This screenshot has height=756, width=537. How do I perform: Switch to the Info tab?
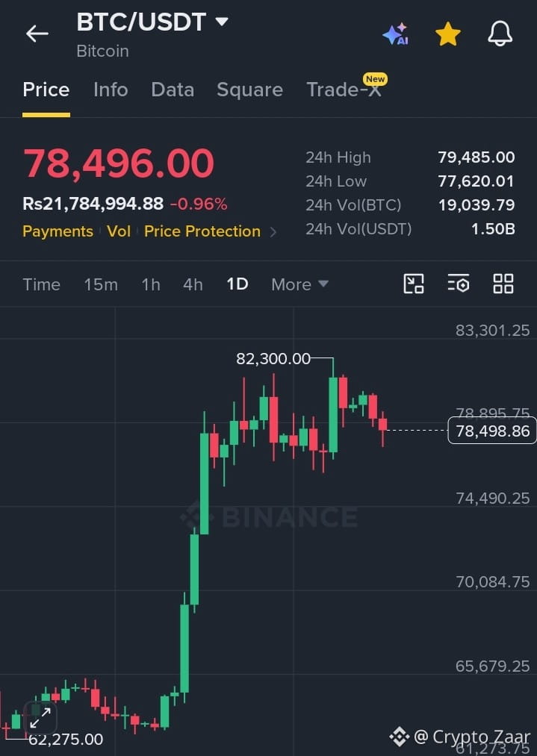tap(111, 90)
